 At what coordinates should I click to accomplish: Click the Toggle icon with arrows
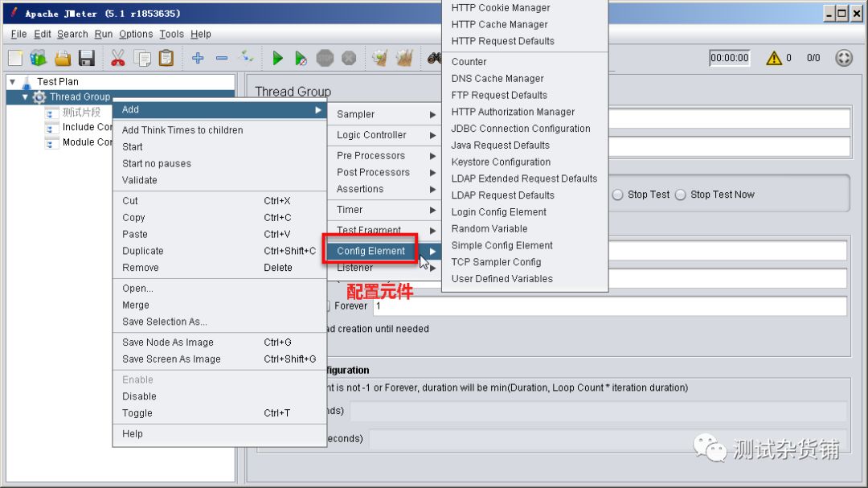[246, 56]
